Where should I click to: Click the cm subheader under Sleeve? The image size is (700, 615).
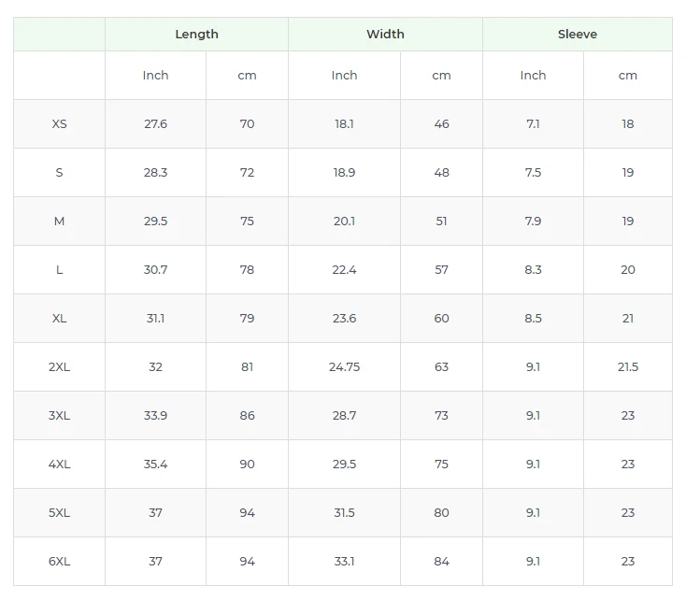628,75
